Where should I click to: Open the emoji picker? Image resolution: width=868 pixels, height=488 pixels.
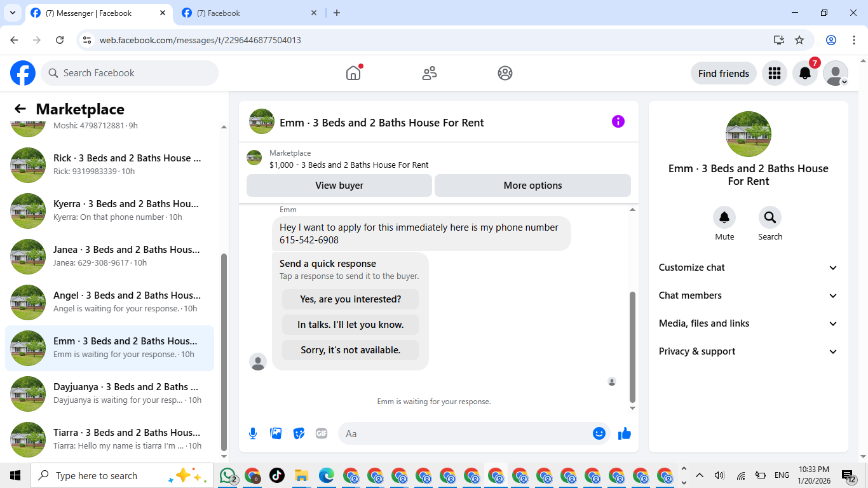[x=599, y=433]
